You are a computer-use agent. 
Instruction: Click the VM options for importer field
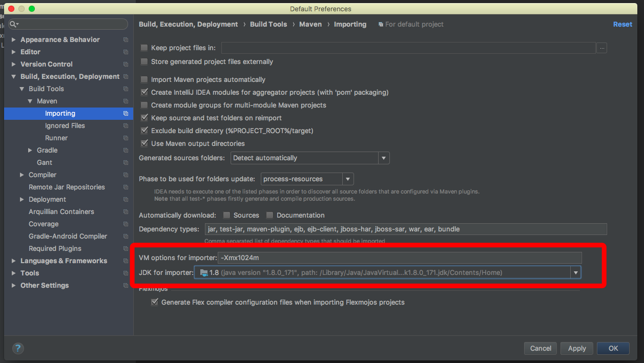(400, 258)
